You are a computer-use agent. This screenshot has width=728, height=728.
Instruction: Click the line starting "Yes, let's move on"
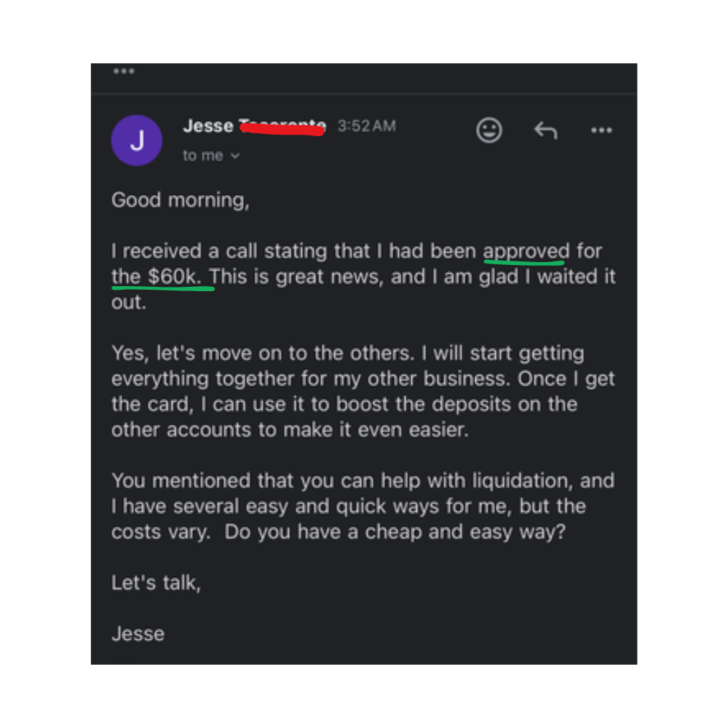coord(347,354)
